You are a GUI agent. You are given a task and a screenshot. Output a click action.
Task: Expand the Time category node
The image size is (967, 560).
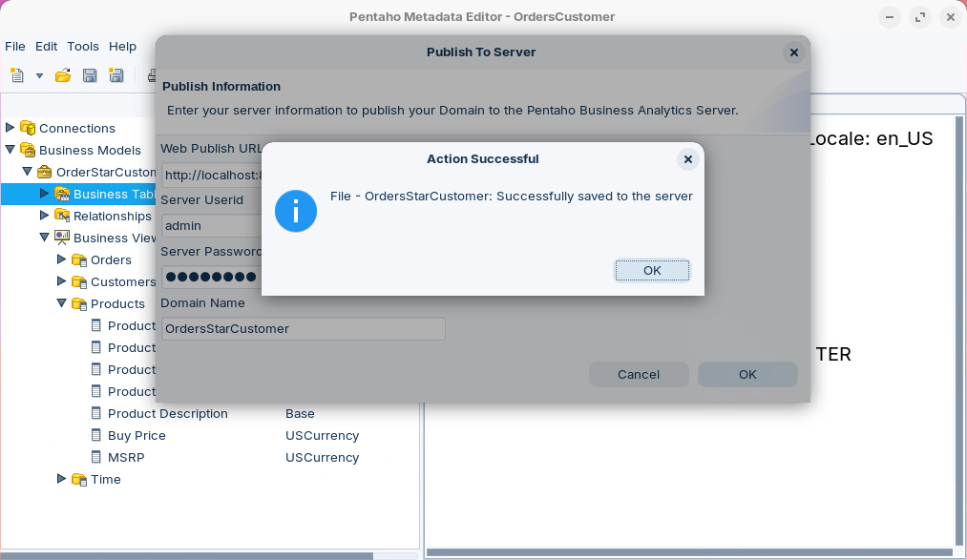(62, 479)
